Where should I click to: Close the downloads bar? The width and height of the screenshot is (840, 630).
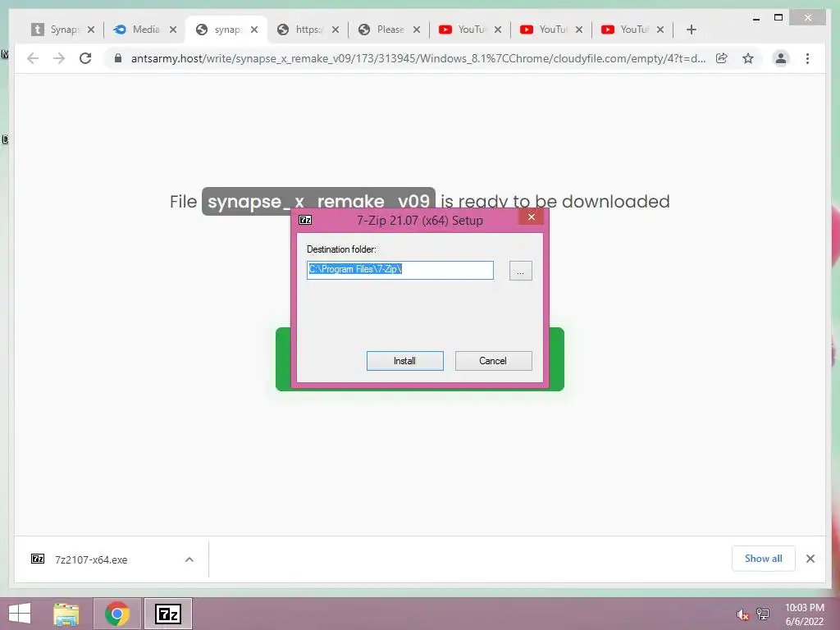pos(810,559)
